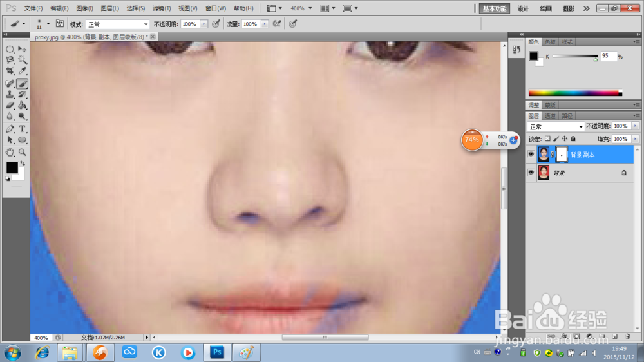Select the Blur tool
The width and height of the screenshot is (644, 362).
(x=10, y=116)
